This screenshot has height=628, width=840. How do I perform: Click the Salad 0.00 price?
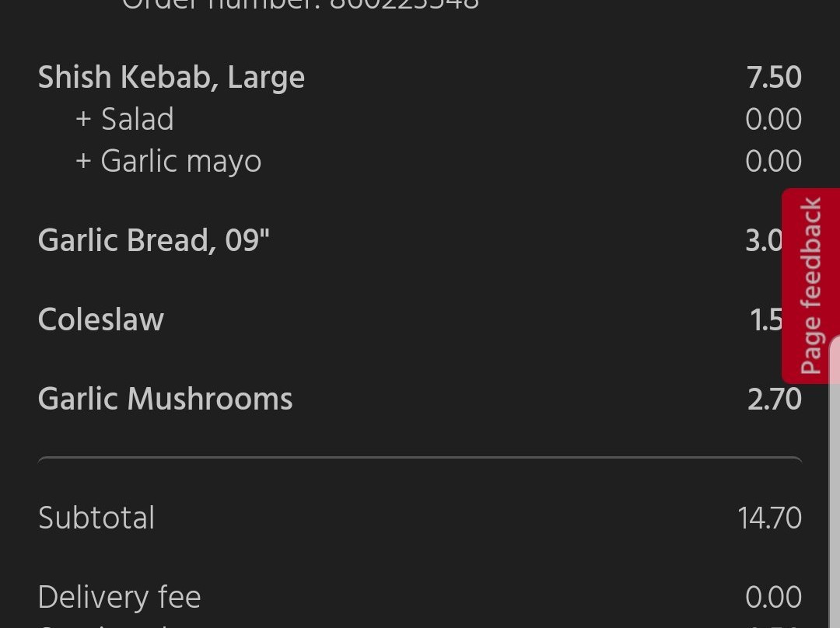[774, 119]
